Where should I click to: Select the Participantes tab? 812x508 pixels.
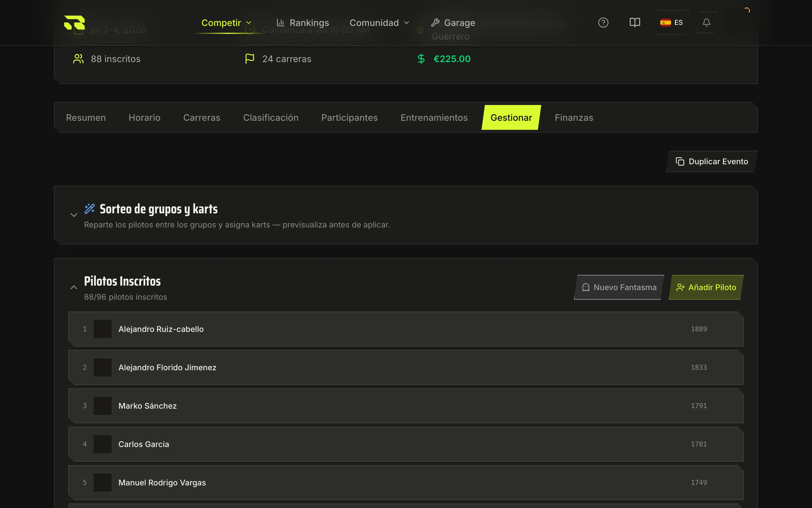pos(350,118)
